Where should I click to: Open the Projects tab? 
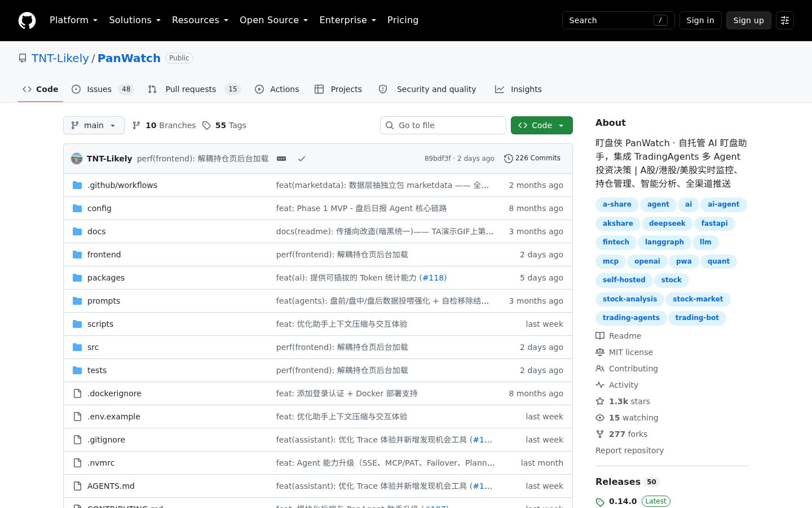[338, 89]
